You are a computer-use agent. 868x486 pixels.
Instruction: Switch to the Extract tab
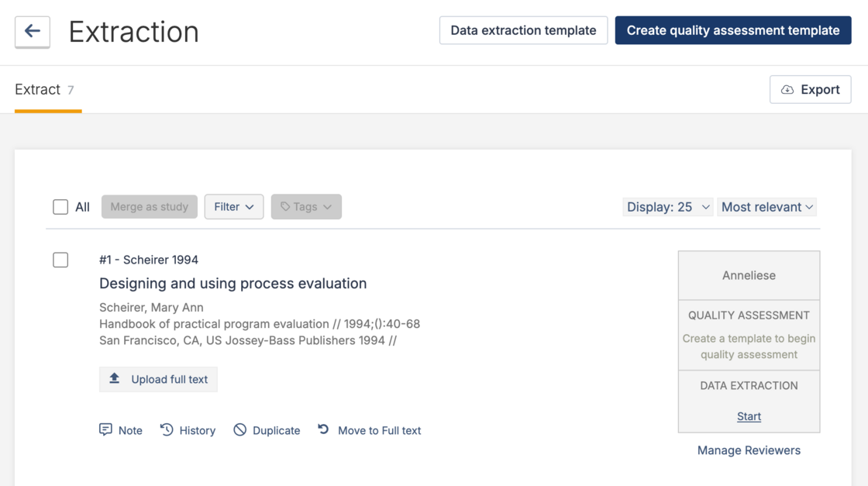38,89
